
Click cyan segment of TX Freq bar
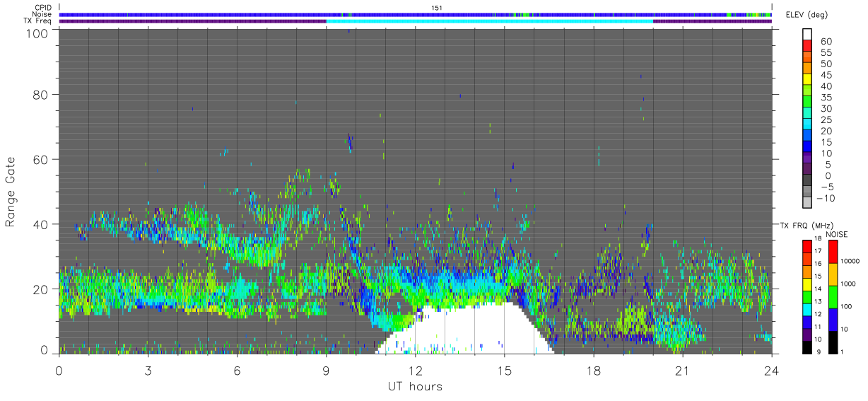tap(490, 21)
